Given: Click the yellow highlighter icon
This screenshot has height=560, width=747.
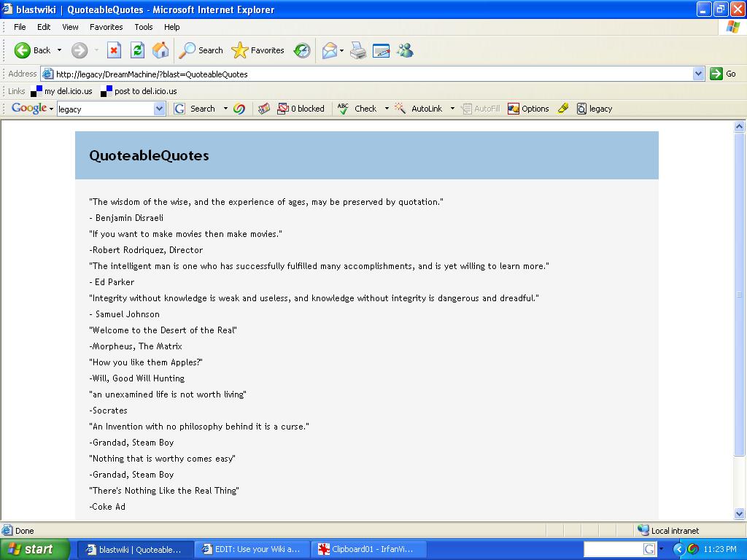Looking at the screenshot, I should pos(563,109).
